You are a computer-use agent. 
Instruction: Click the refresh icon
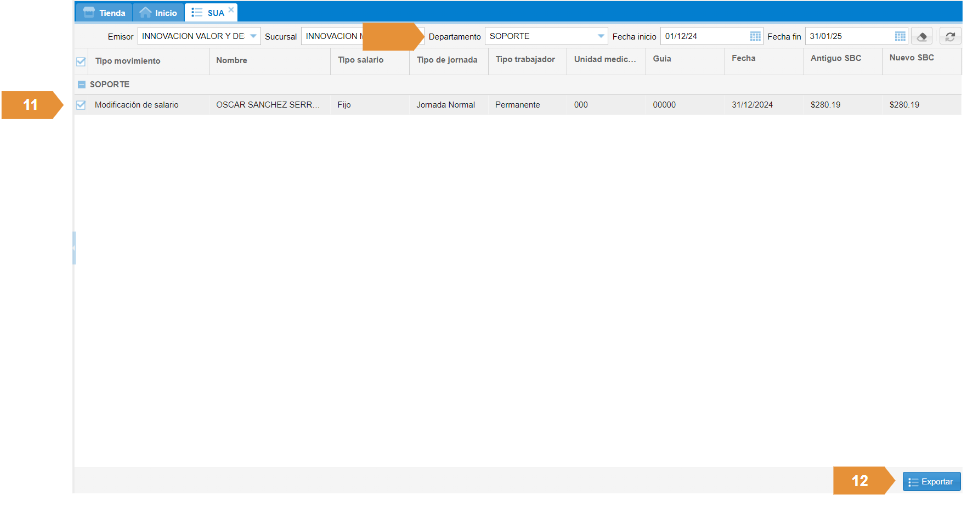pos(949,36)
